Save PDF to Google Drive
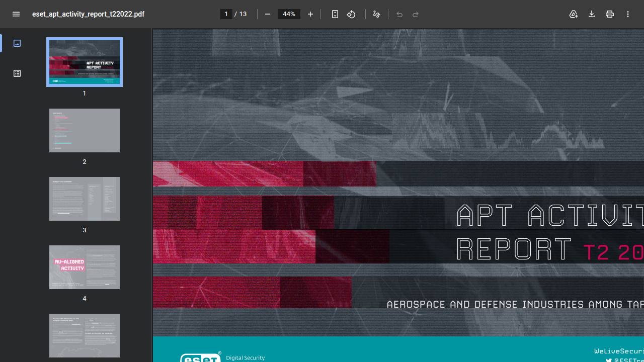This screenshot has height=362, width=644. (574, 14)
